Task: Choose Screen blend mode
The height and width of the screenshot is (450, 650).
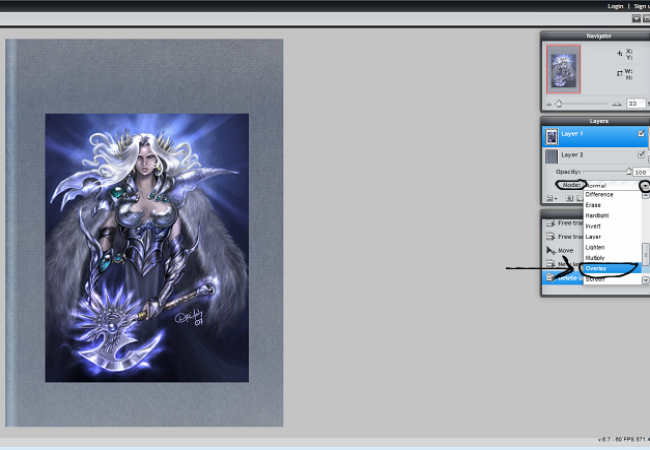Action: click(612, 279)
